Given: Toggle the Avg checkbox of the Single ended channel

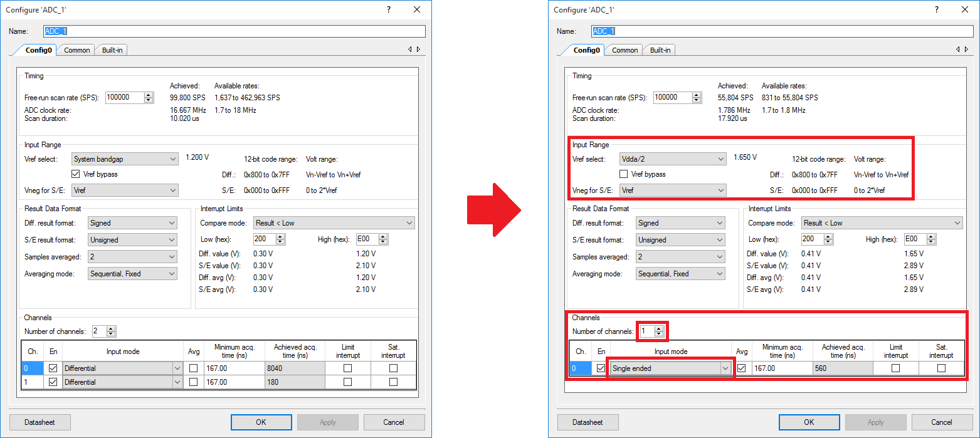Looking at the screenshot, I should click(x=742, y=368).
